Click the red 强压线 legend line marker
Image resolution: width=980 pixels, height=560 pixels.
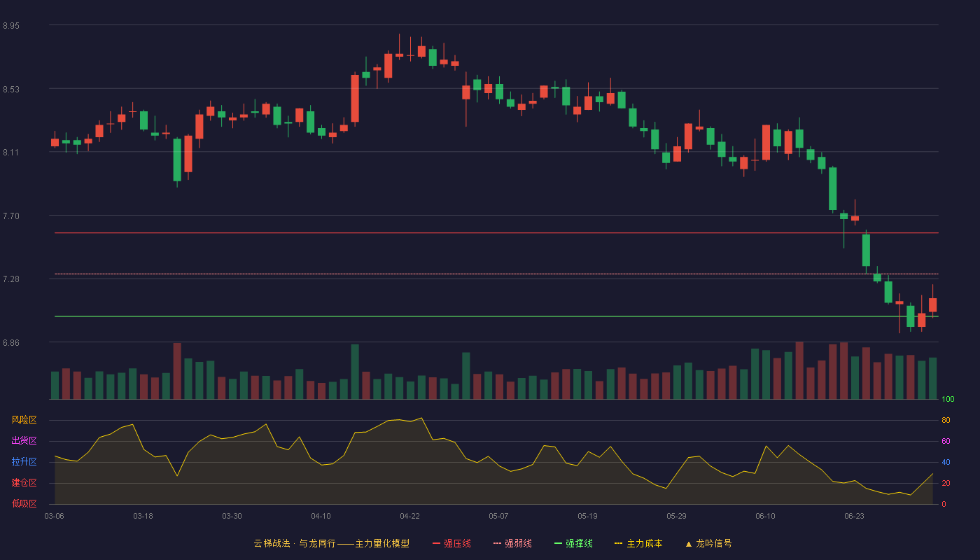click(x=436, y=543)
